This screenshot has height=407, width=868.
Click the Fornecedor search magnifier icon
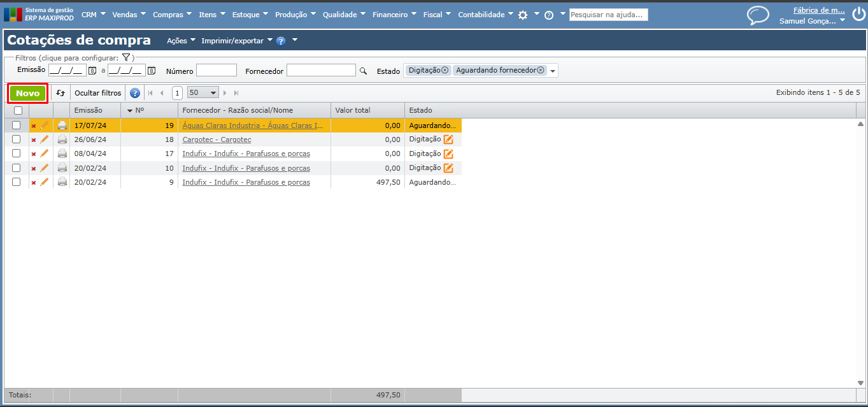coord(363,71)
